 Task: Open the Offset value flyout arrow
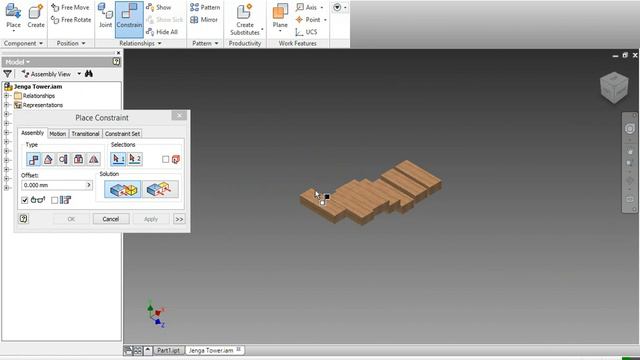tap(89, 185)
